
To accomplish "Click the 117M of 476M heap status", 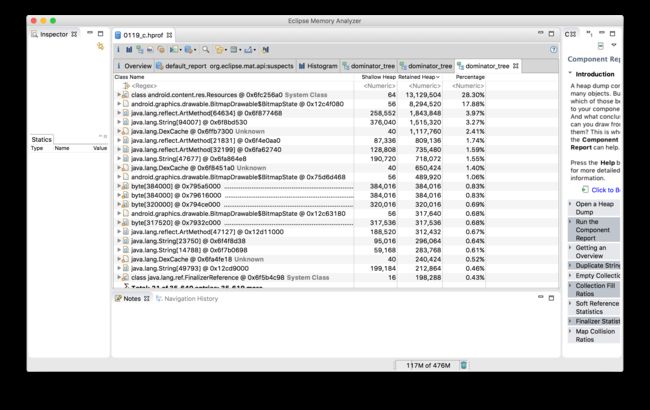I will coord(427,365).
